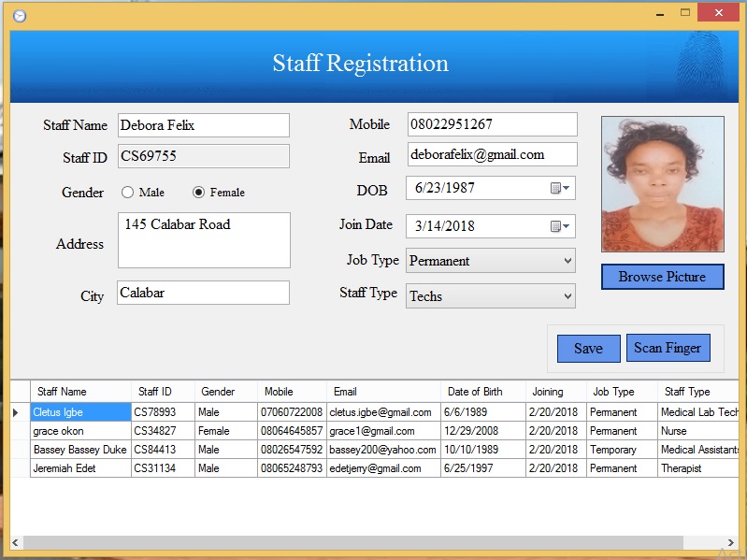This screenshot has width=747, height=560.
Task: Click email cell cletus.igbe@gmail.com
Action: (383, 412)
